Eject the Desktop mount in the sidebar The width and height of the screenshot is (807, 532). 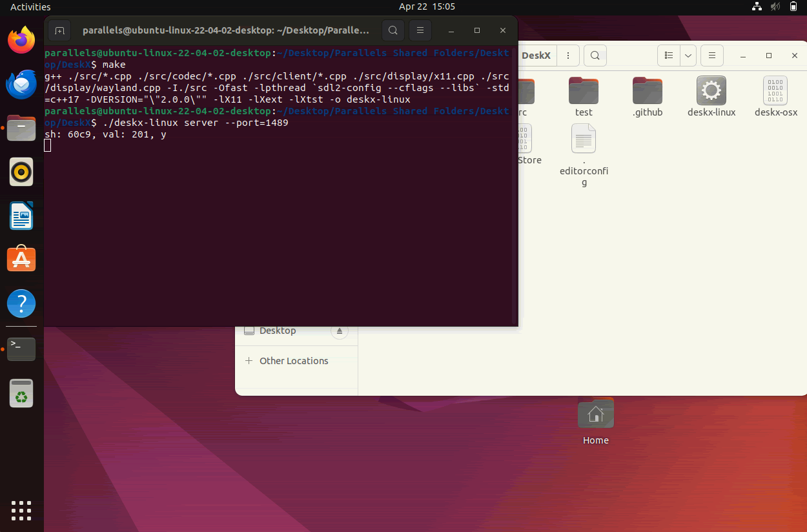pos(340,331)
